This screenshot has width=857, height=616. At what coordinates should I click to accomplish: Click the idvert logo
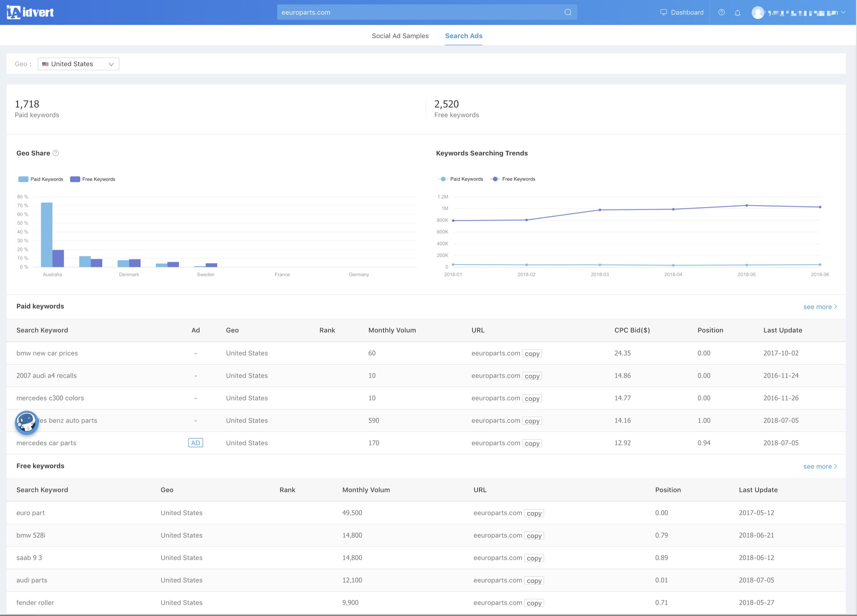(x=30, y=12)
